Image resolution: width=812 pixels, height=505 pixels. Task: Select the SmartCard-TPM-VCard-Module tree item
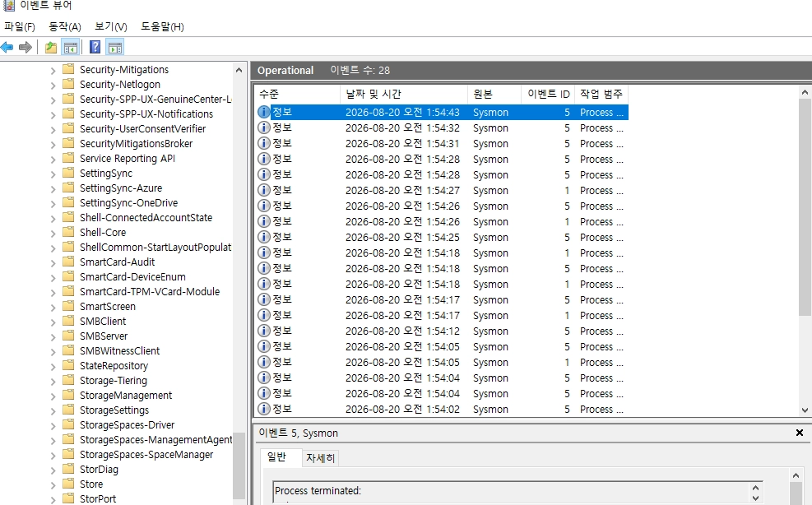pyautogui.click(x=150, y=292)
